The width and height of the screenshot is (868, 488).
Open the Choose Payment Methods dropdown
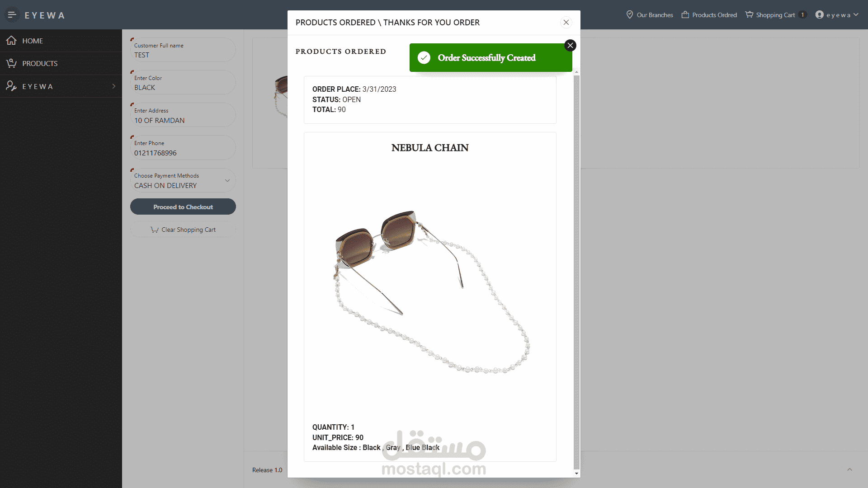click(x=183, y=180)
